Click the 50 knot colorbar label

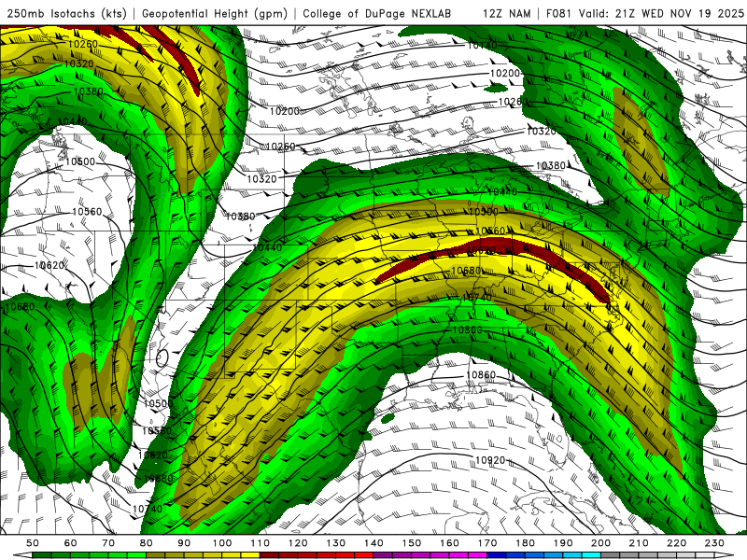pyautogui.click(x=33, y=543)
